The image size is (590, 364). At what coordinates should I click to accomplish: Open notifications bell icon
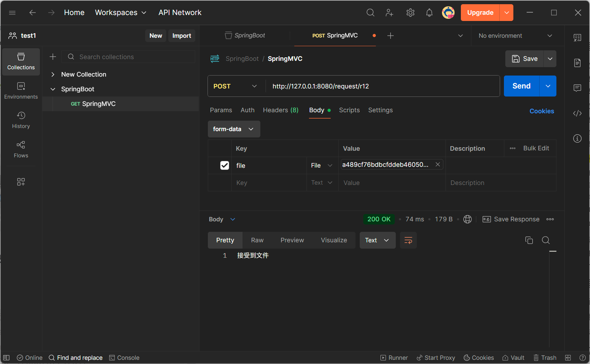(429, 13)
